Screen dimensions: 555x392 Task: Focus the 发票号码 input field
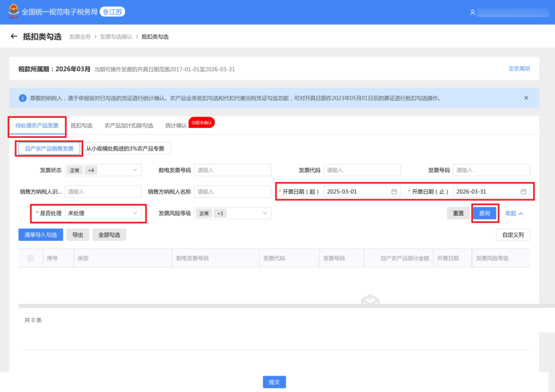point(492,170)
